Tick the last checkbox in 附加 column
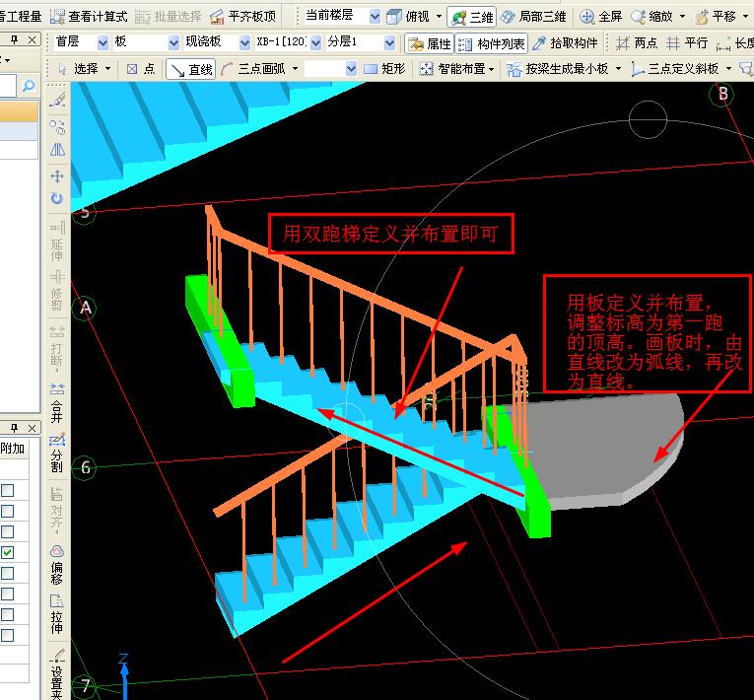Image resolution: width=754 pixels, height=700 pixels. coord(7,635)
